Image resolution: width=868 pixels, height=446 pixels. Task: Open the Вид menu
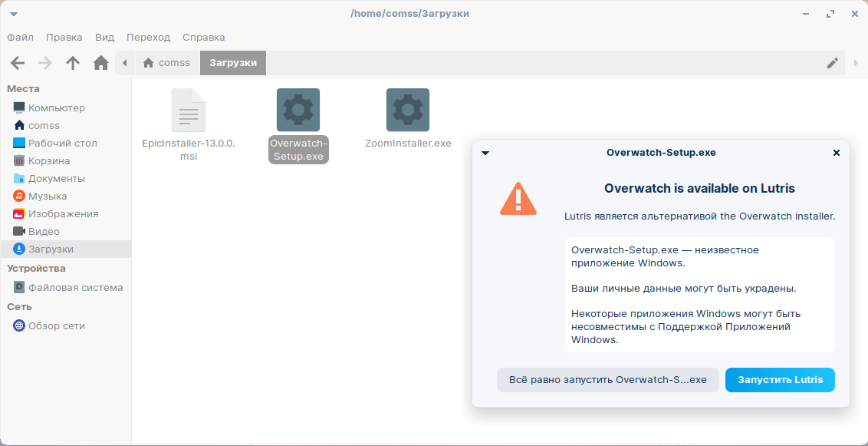pos(104,38)
